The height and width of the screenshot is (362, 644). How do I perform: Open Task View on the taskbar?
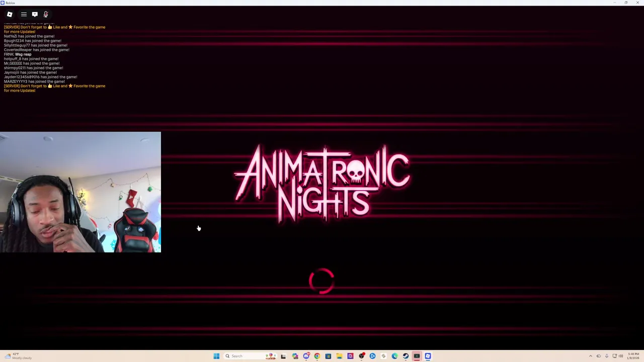pyautogui.click(x=283, y=356)
